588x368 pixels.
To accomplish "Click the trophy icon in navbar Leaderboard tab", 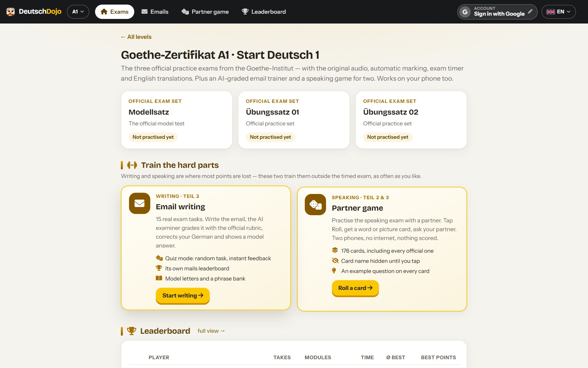I will pos(245,12).
